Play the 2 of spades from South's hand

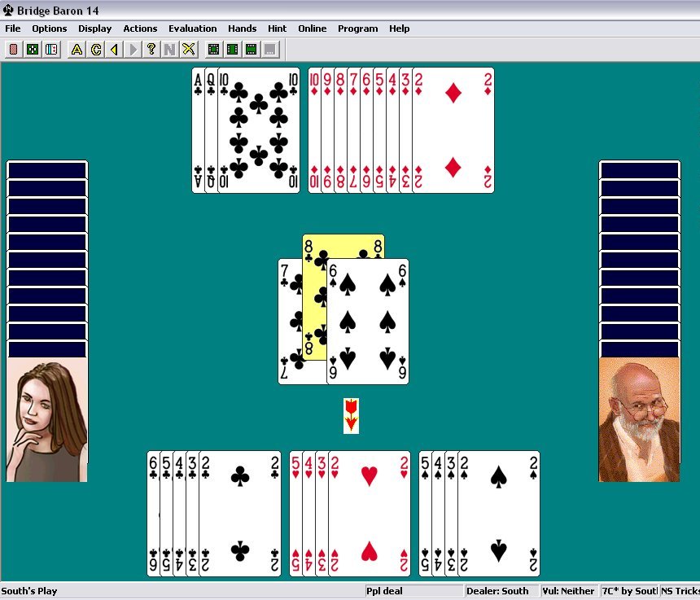click(x=499, y=513)
